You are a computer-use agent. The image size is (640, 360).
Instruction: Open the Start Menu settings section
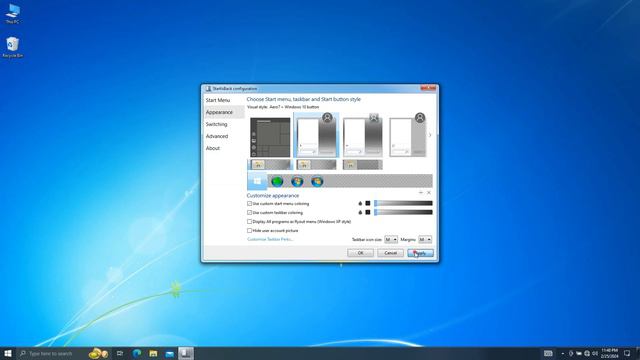click(218, 100)
